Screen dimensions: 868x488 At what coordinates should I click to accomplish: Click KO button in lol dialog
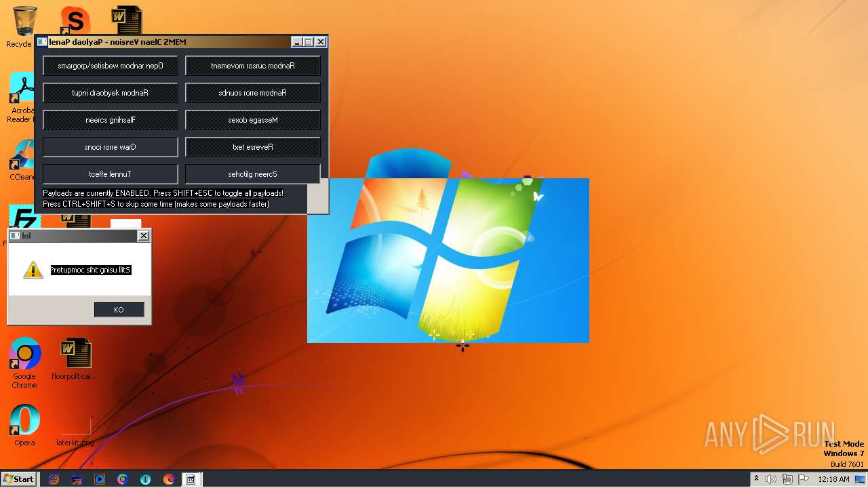pyautogui.click(x=119, y=310)
